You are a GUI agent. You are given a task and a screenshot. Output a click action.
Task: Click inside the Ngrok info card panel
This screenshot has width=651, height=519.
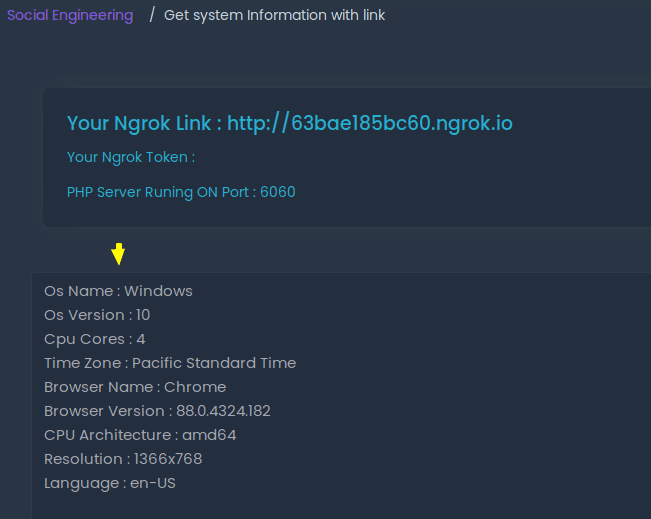point(347,157)
